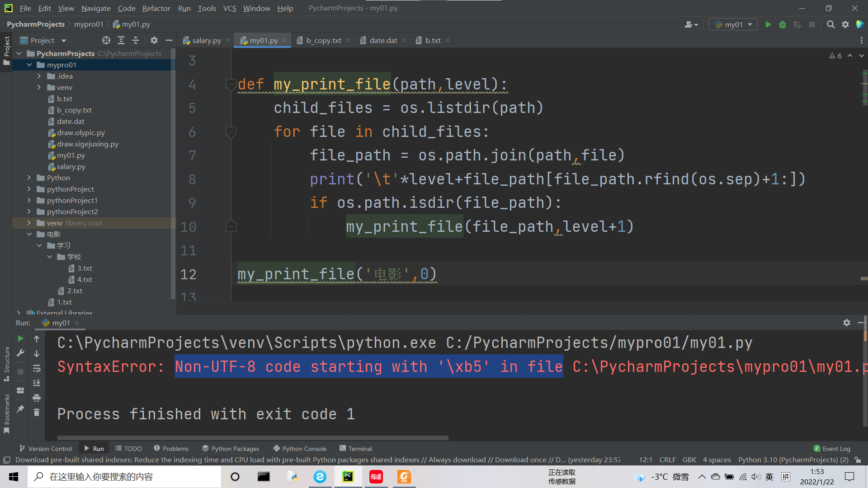Open IDE settings gear in top toolbar
The image size is (868, 488).
click(845, 24)
